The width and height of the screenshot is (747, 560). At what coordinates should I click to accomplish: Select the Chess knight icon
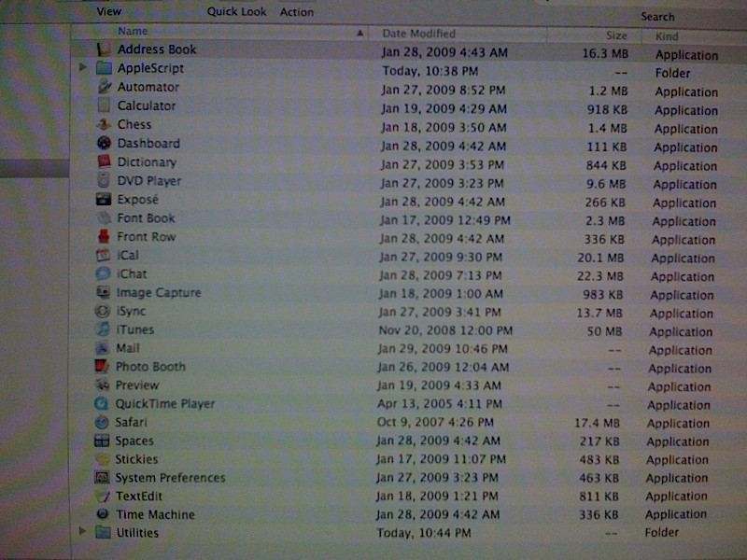104,124
